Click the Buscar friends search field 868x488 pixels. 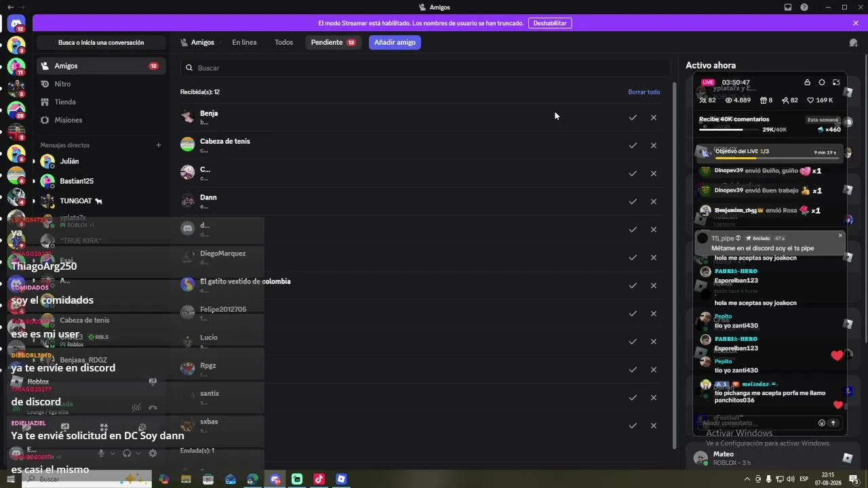pos(425,68)
